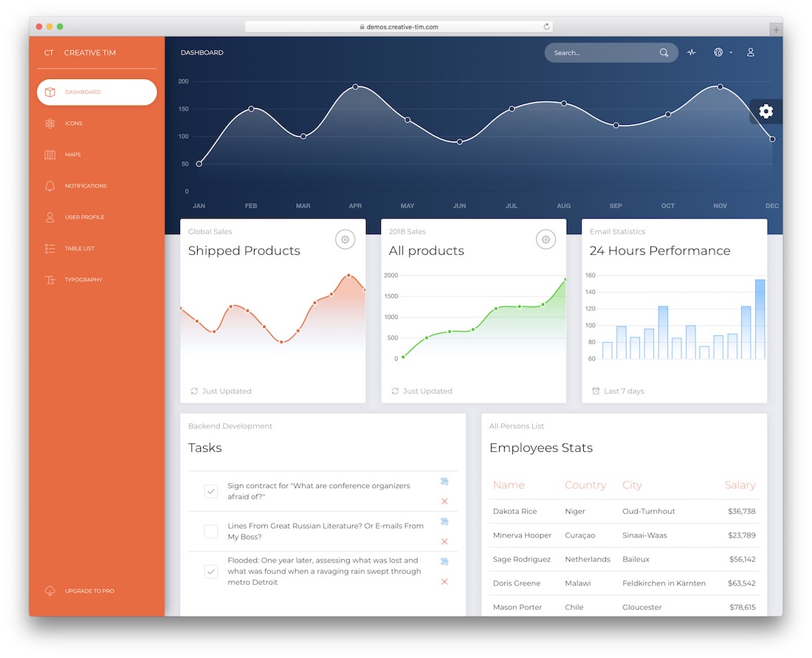Click the Name column header

509,485
